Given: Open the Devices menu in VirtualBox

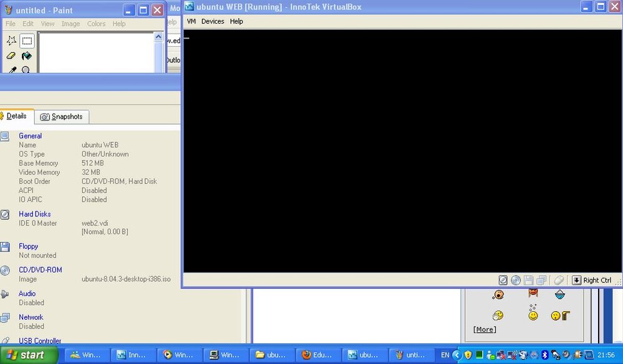Looking at the screenshot, I should tap(212, 21).
